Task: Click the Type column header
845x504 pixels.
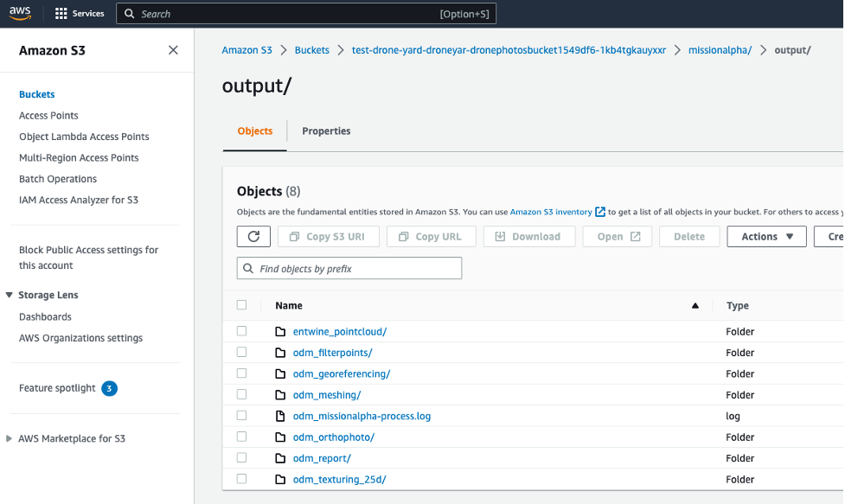Action: pyautogui.click(x=737, y=305)
